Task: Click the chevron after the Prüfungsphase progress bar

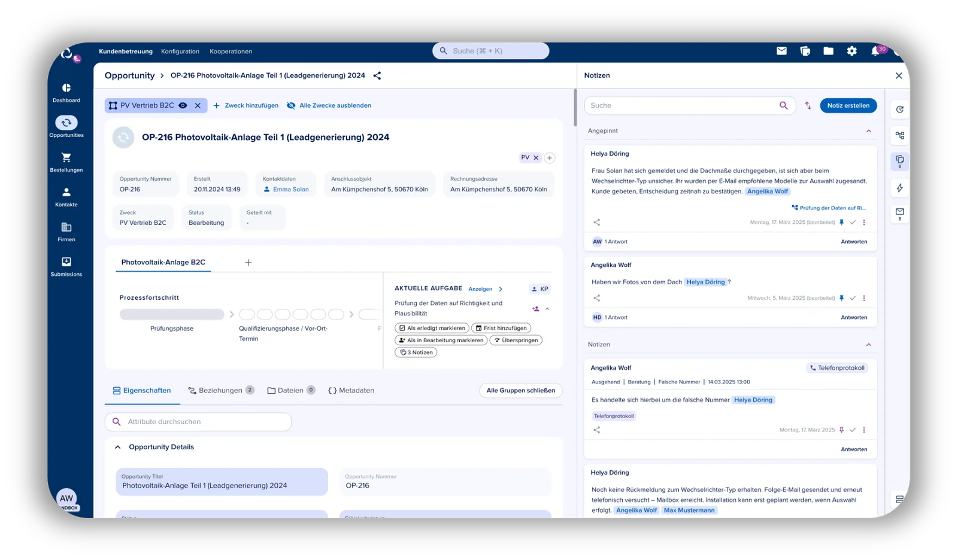Action: click(x=232, y=314)
